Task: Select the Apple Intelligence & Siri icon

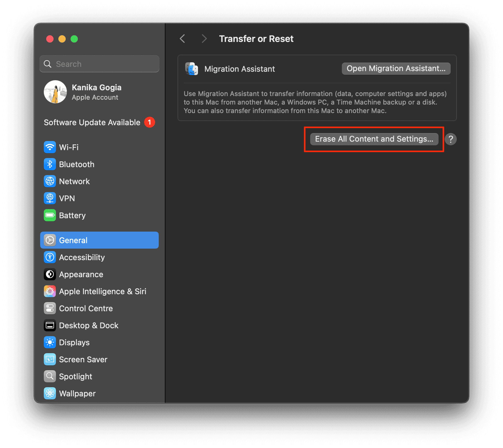Action: [50, 291]
